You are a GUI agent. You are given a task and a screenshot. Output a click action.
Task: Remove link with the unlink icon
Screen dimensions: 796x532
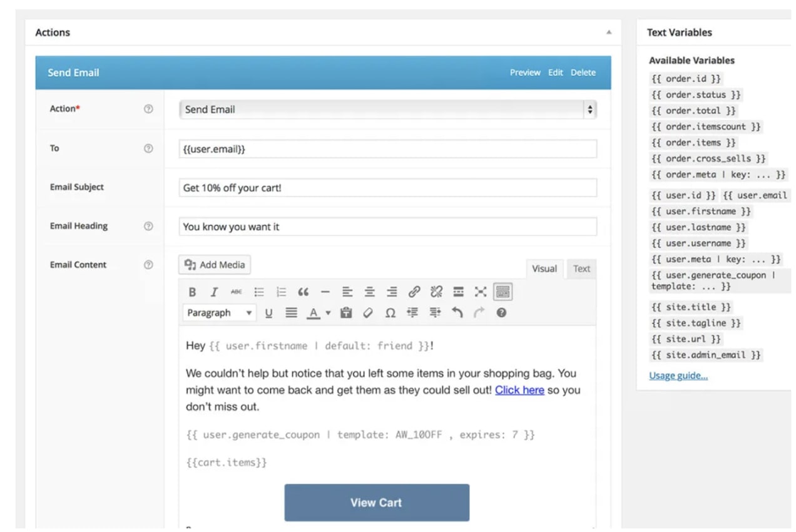click(436, 292)
